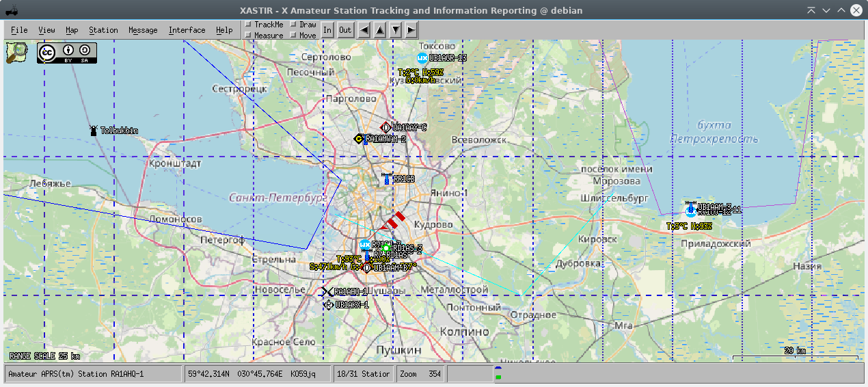Click the keep-above arrow in title bar

pyautogui.click(x=811, y=10)
